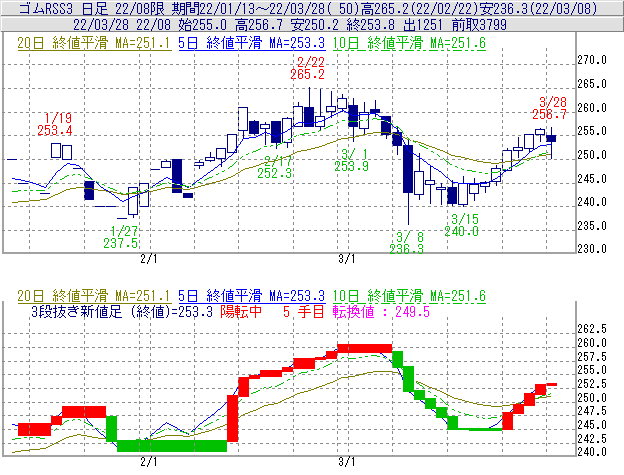This screenshot has width=624, height=475.
Task: Click the wide red top block near 3/1 in lower chart
Action: [x=365, y=348]
